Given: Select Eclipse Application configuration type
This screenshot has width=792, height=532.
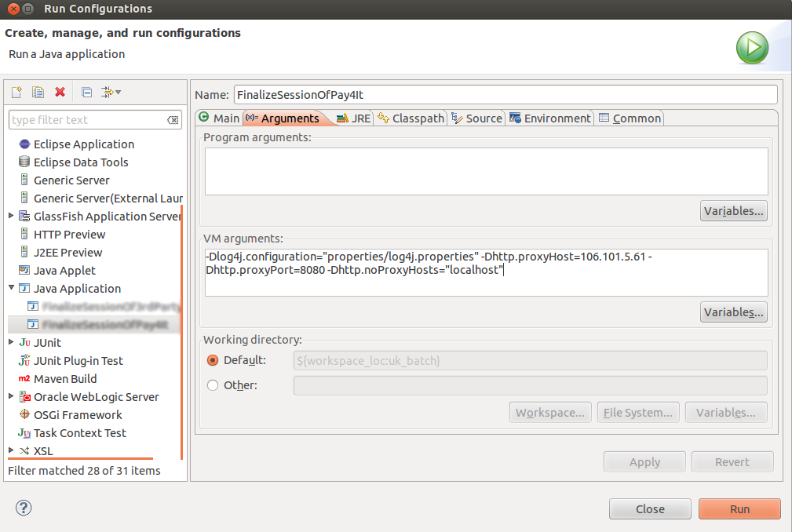Looking at the screenshot, I should pyautogui.click(x=84, y=144).
